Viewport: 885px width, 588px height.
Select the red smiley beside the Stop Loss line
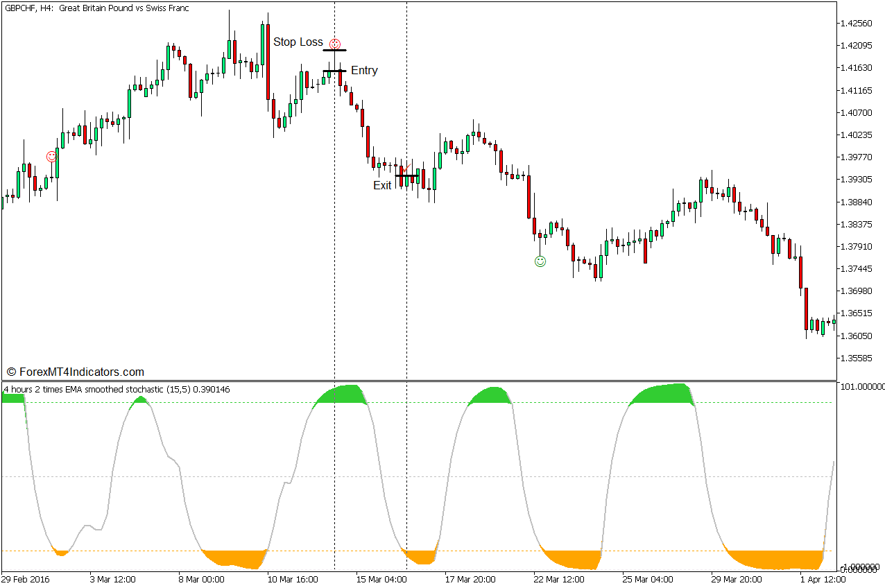335,42
